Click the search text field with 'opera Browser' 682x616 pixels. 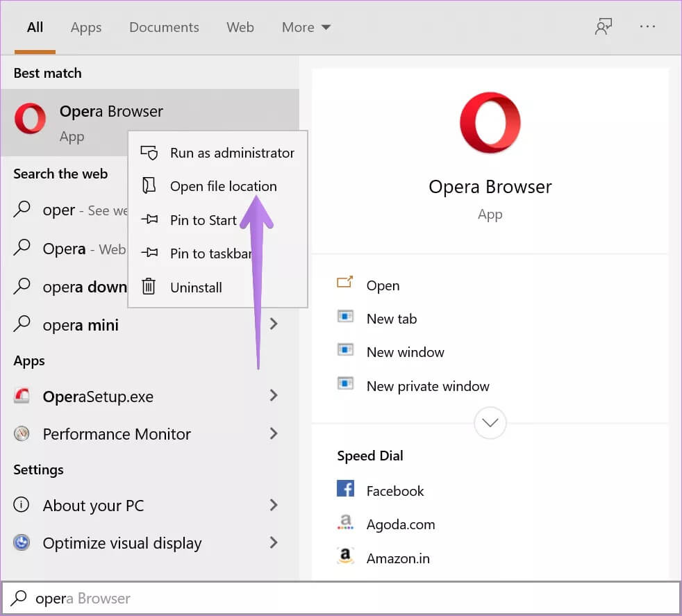tap(341, 598)
